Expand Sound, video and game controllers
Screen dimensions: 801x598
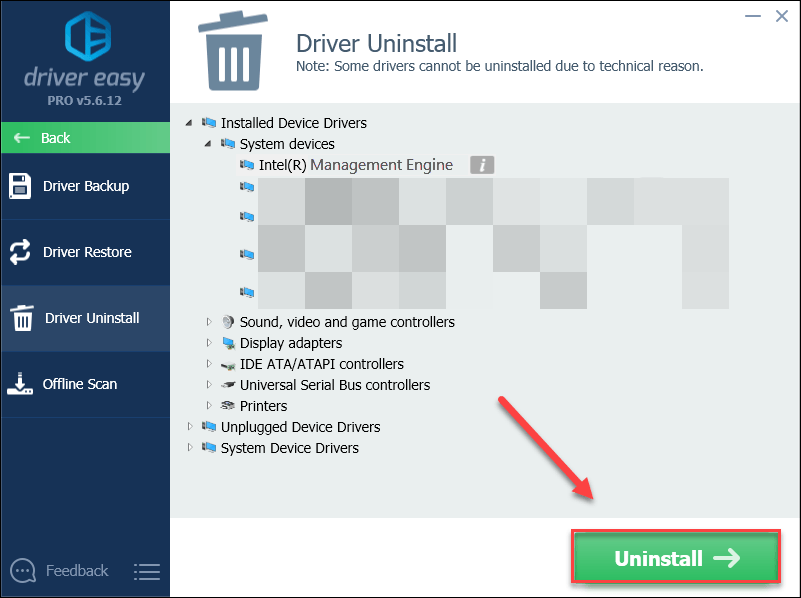209,322
